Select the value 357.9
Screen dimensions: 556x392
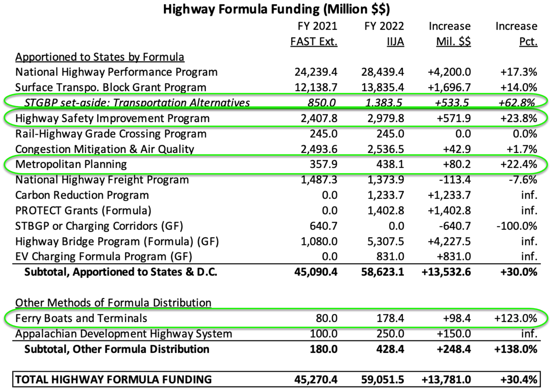point(323,164)
